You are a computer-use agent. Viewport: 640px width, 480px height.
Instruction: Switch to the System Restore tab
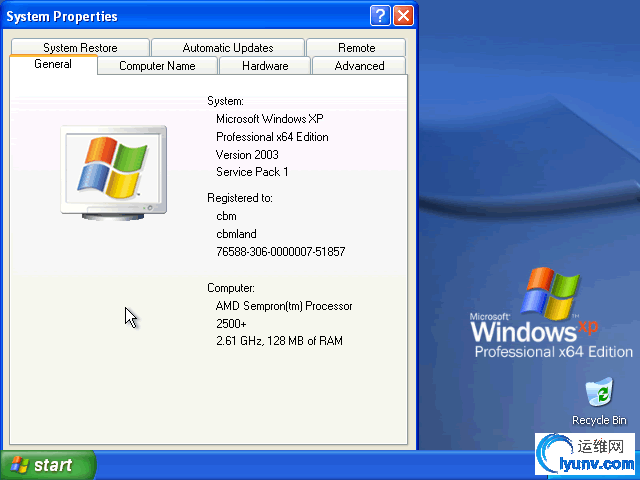tap(80, 47)
